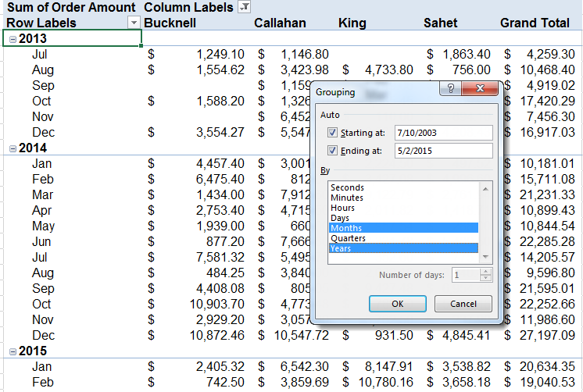Cancel the Grouping dialog
Viewport: 583px width, 392px height.
[463, 304]
